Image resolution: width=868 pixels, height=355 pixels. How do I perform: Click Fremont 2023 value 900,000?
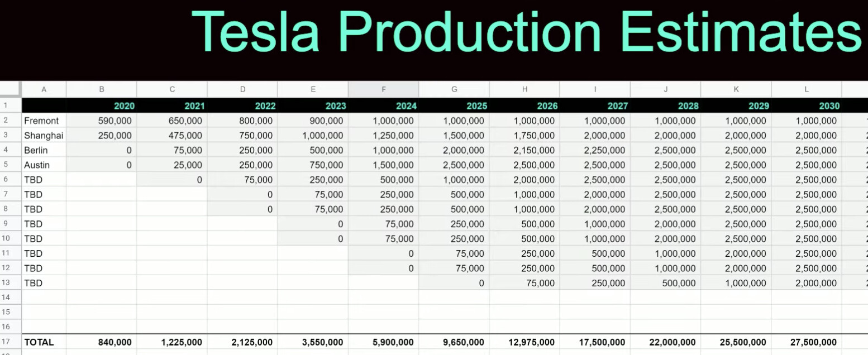tap(313, 121)
